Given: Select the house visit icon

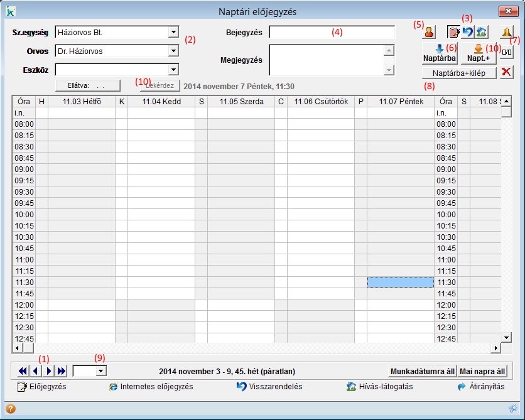Looking at the screenshot, I should click(481, 32).
